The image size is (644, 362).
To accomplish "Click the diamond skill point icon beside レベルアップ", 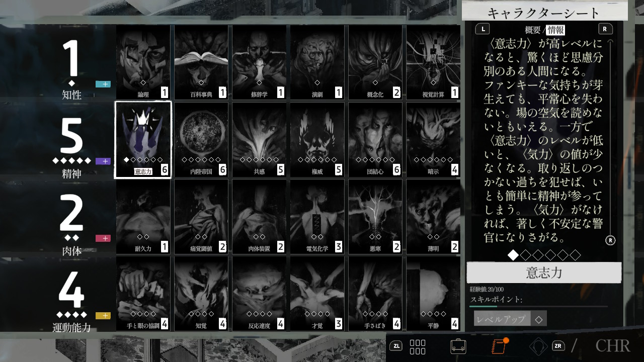I will 539,319.
